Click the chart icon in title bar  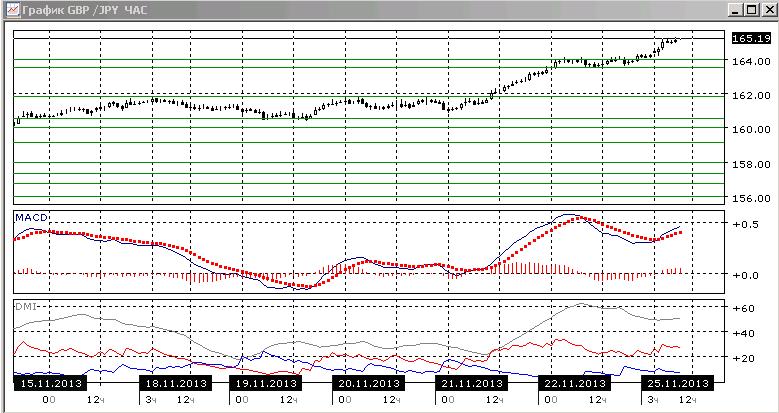13,9
